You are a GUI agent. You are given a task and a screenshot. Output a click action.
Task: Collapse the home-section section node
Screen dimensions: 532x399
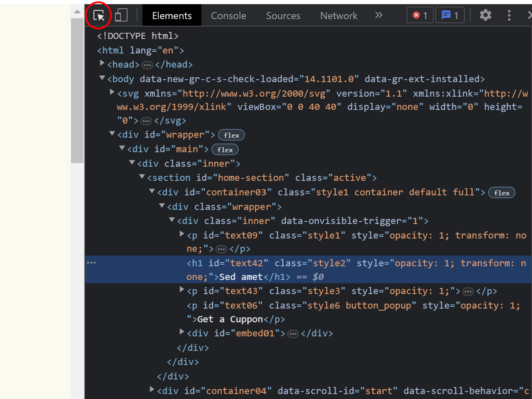click(x=142, y=177)
